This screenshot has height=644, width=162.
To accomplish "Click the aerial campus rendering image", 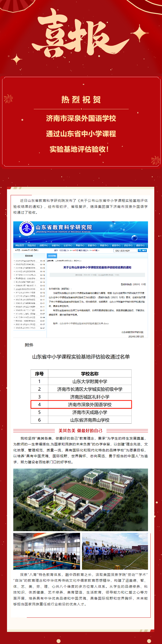I will click(x=81, y=499).
